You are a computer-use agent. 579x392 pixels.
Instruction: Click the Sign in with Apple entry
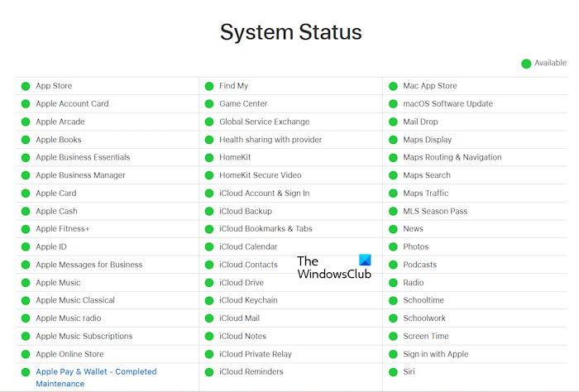point(435,354)
